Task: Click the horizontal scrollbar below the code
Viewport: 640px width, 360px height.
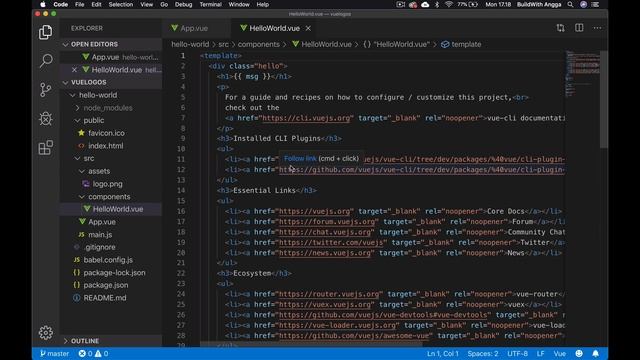Action: point(311,345)
